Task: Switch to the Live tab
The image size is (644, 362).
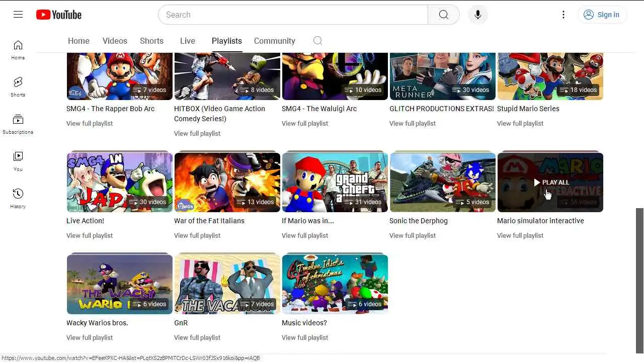Action: [x=188, y=41]
